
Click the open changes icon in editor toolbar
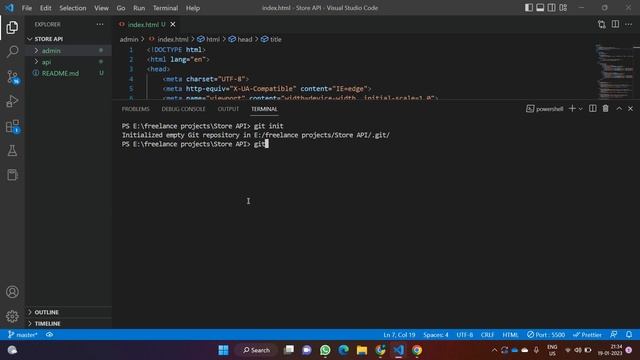click(x=602, y=24)
